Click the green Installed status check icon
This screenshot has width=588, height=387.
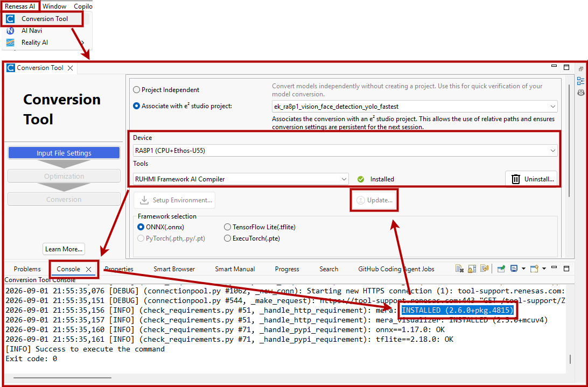(x=361, y=179)
